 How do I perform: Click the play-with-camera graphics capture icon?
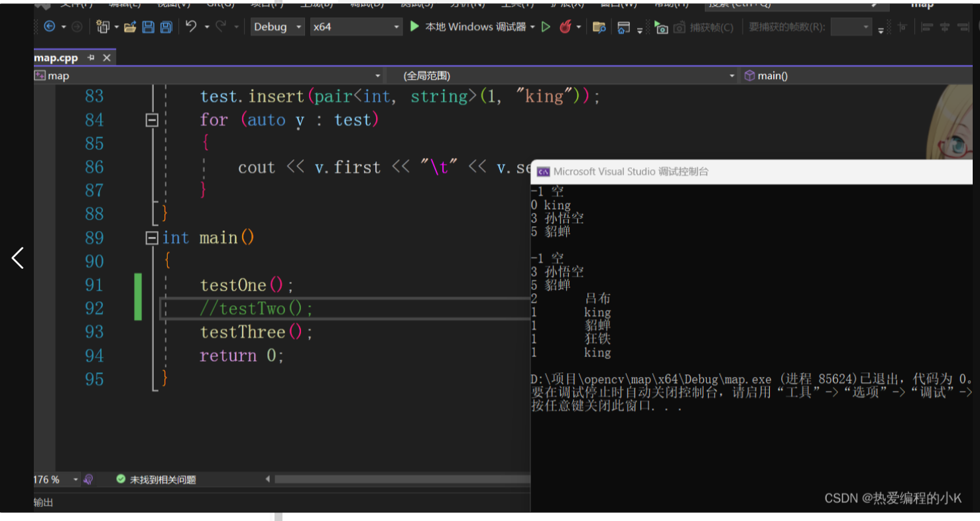click(x=661, y=27)
